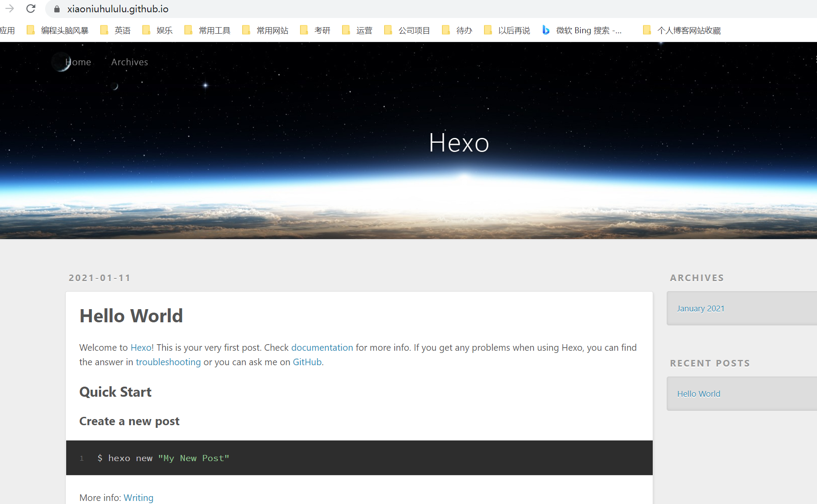Click the lock icon in address bar
This screenshot has height=504, width=817.
57,9
